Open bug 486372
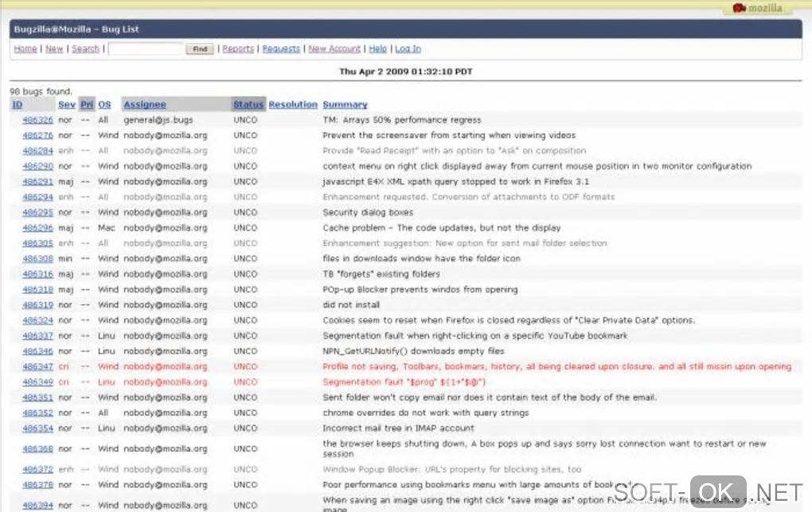 37,470
